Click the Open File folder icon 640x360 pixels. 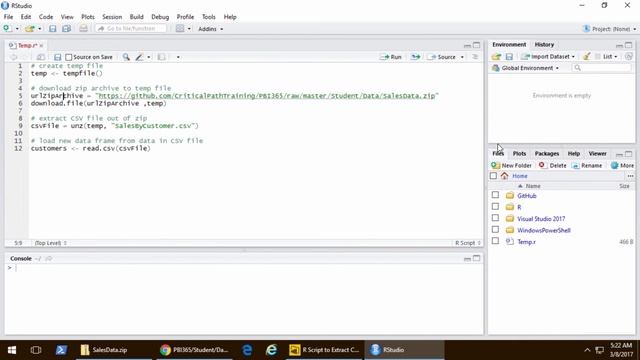(x=30, y=29)
